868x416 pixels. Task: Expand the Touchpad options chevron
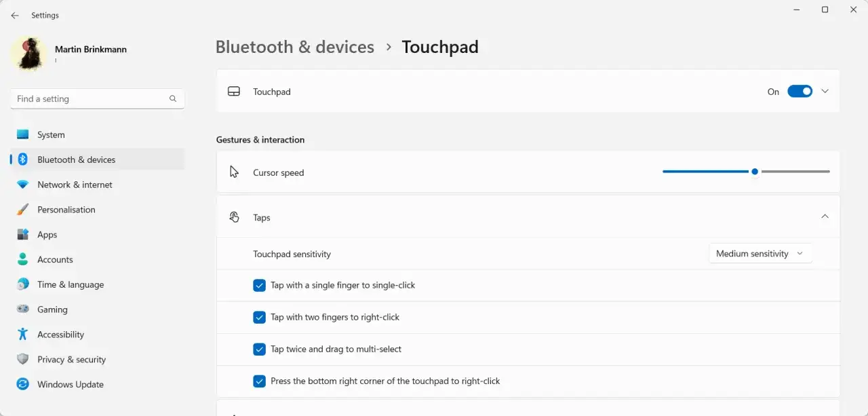pyautogui.click(x=825, y=91)
